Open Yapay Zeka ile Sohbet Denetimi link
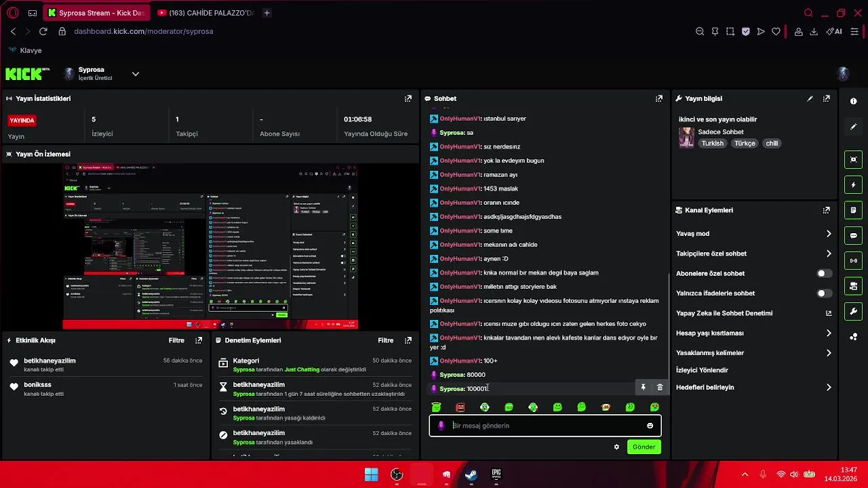Screen dimensions: 868x488 pyautogui.click(x=753, y=313)
